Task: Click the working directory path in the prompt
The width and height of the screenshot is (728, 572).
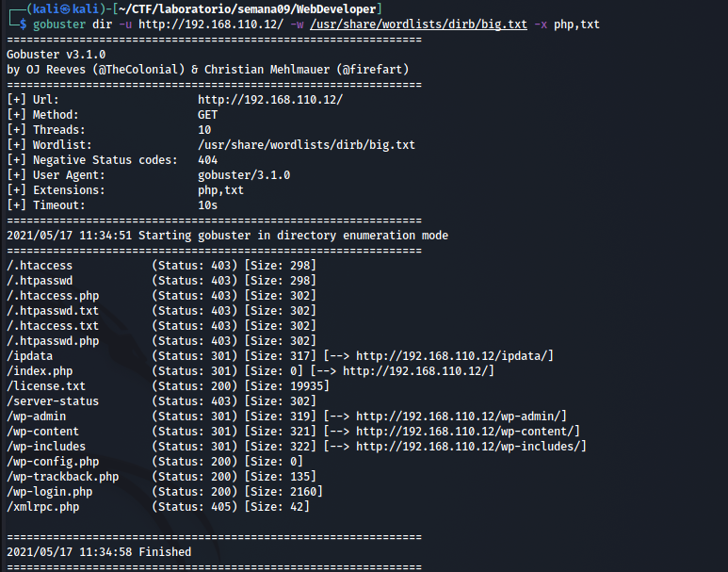Action: pyautogui.click(x=251, y=8)
